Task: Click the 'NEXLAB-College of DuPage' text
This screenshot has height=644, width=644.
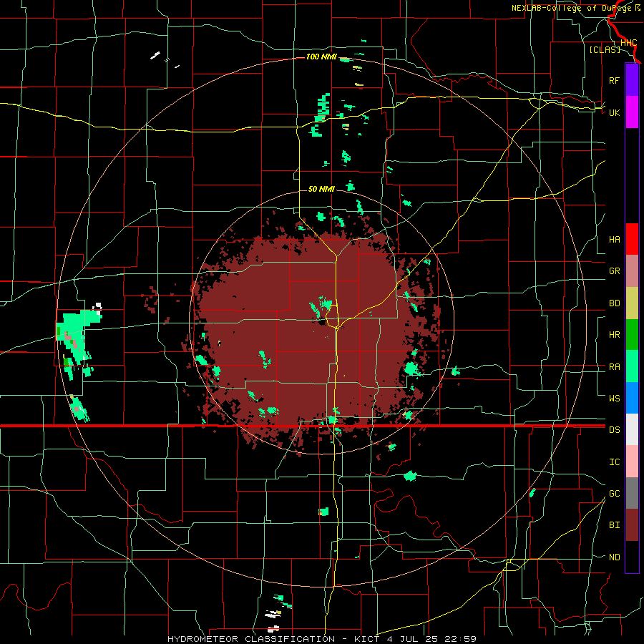Action: point(571,8)
